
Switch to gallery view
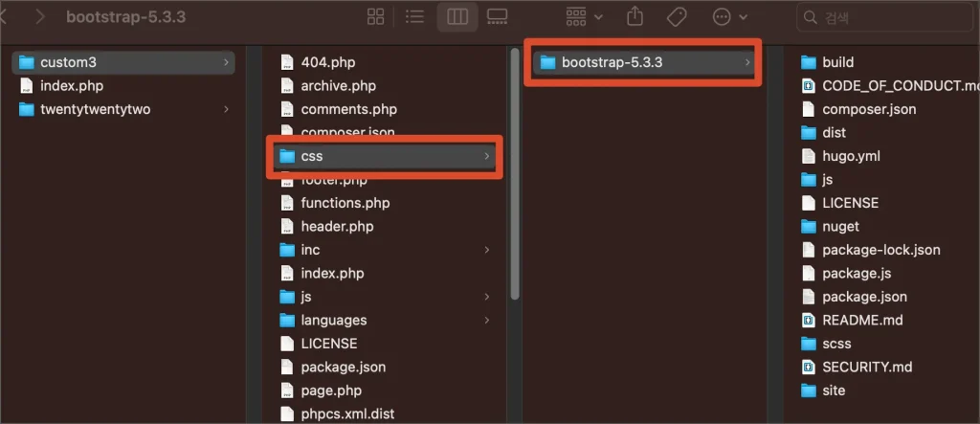[x=497, y=17]
